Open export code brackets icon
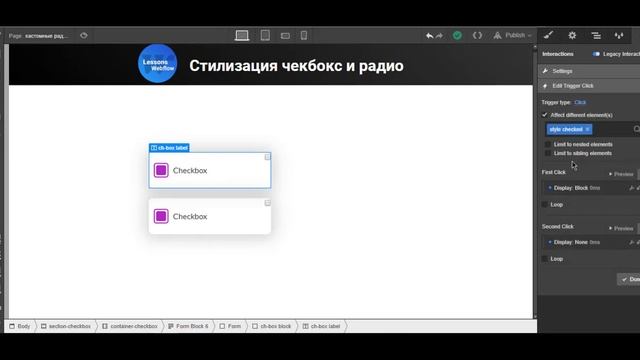 pos(477,36)
